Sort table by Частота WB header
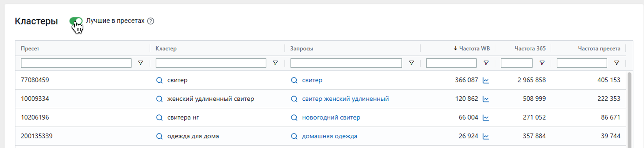 pos(474,49)
